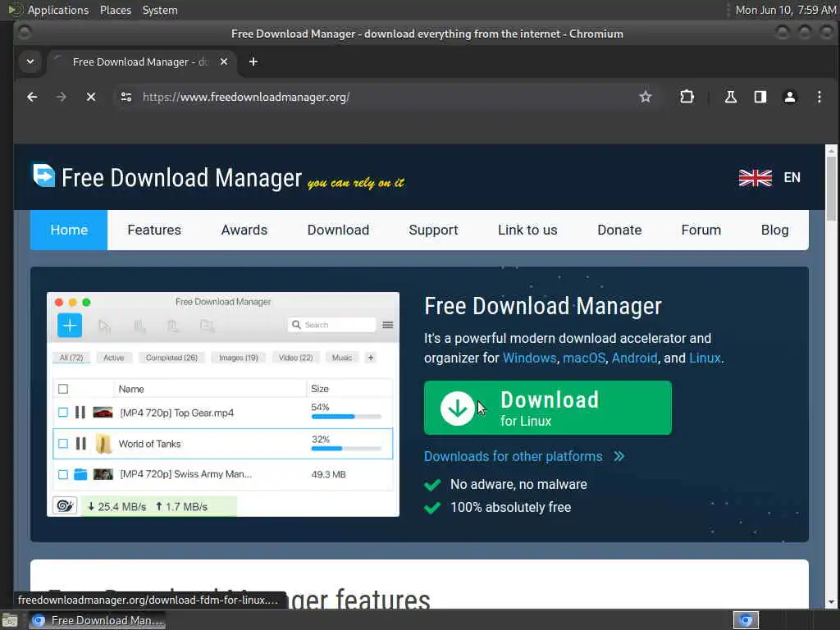Go back with the browser back arrow
Viewport: 840px width, 630px height.
point(32,97)
